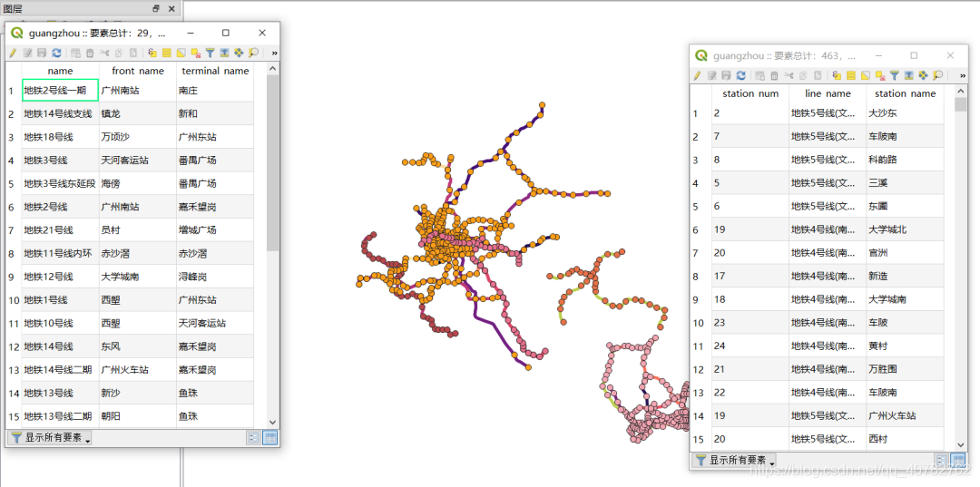This screenshot has height=487, width=980.
Task: Select cell 地铁11号线内环
Action: click(x=60, y=254)
